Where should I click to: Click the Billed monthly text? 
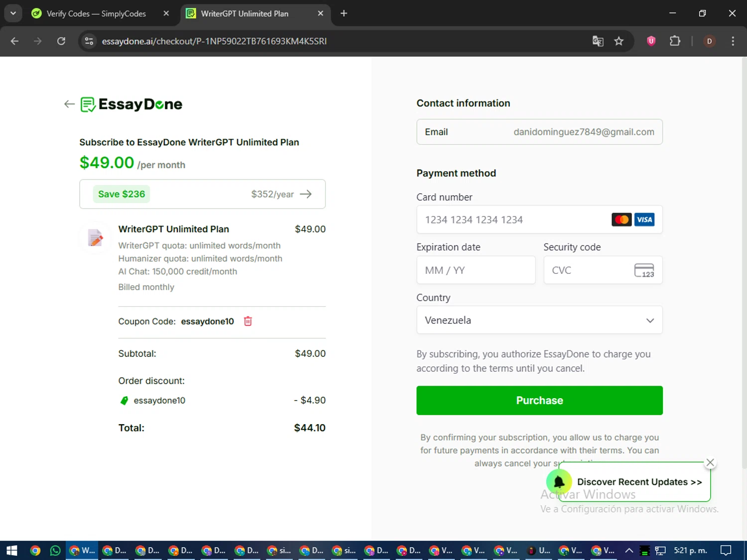pos(146,287)
